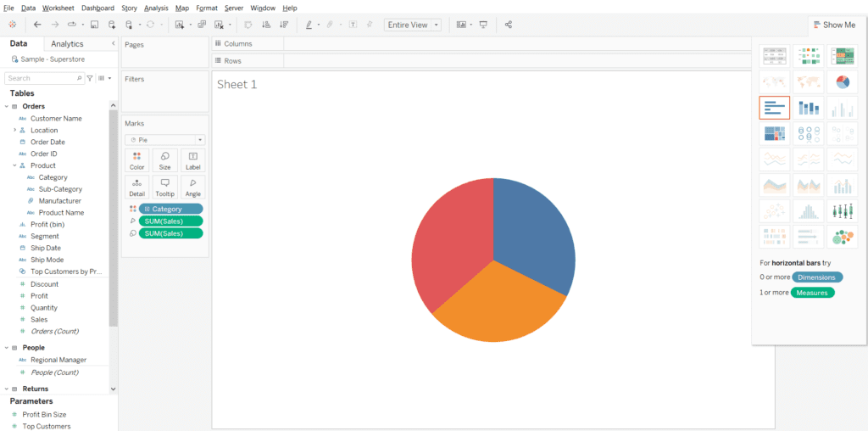
Task: Select the Profit measure field
Action: (39, 296)
